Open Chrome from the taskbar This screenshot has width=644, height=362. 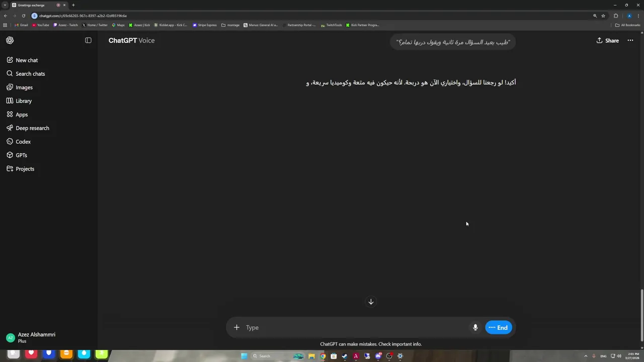click(323, 356)
